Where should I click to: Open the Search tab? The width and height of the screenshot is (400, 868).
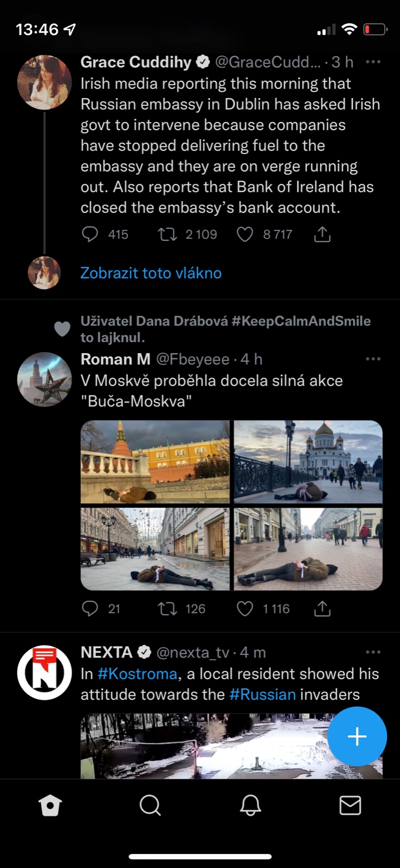[x=150, y=806]
